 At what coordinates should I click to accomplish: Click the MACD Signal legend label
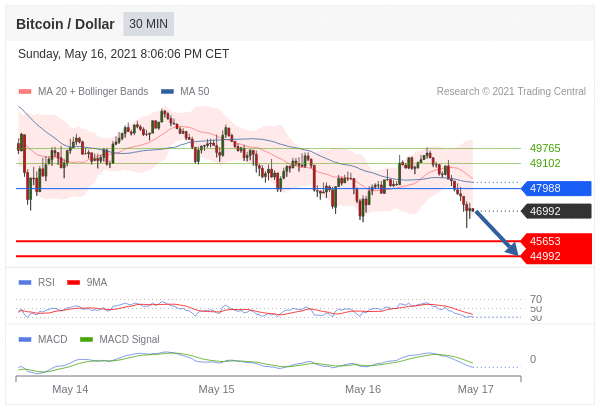pyautogui.click(x=129, y=339)
